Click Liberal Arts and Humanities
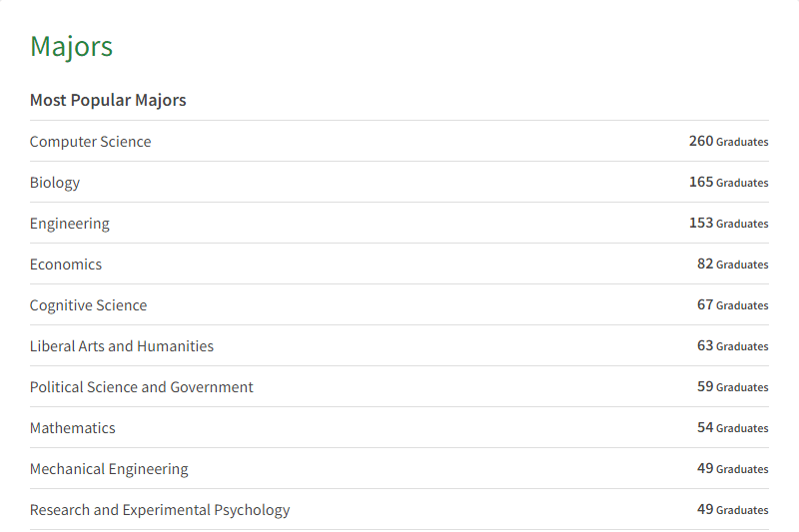Viewport: 799px width, 532px height. [122, 346]
